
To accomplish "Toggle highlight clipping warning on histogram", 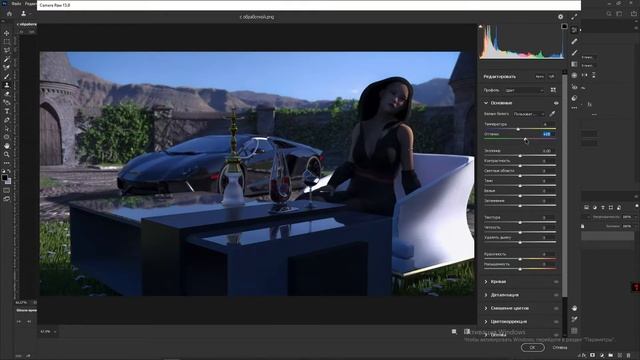I will [x=564, y=27].
